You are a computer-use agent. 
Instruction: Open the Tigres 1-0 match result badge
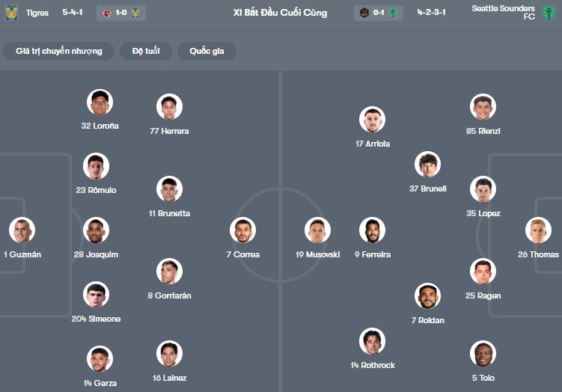tap(121, 13)
